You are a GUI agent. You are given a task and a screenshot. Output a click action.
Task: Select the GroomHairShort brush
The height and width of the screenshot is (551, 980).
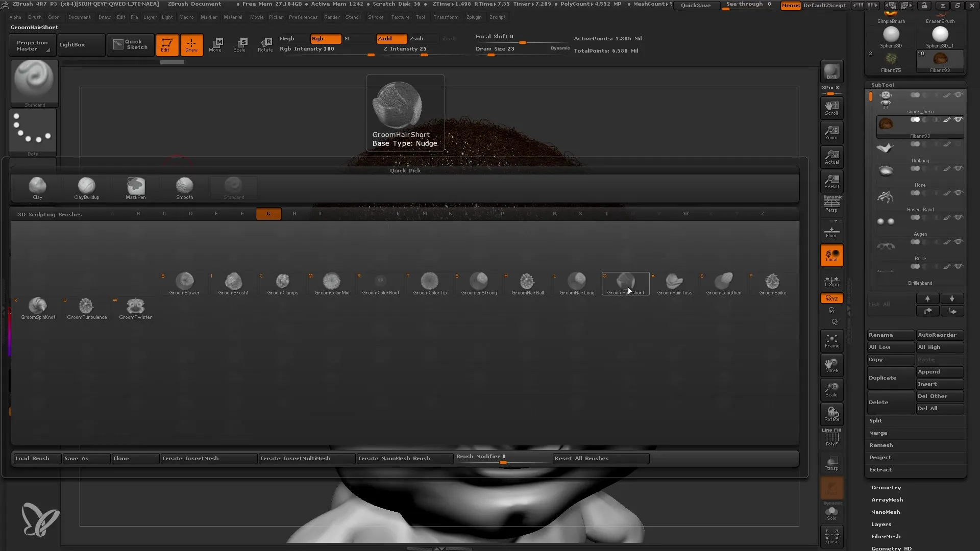[x=625, y=281]
